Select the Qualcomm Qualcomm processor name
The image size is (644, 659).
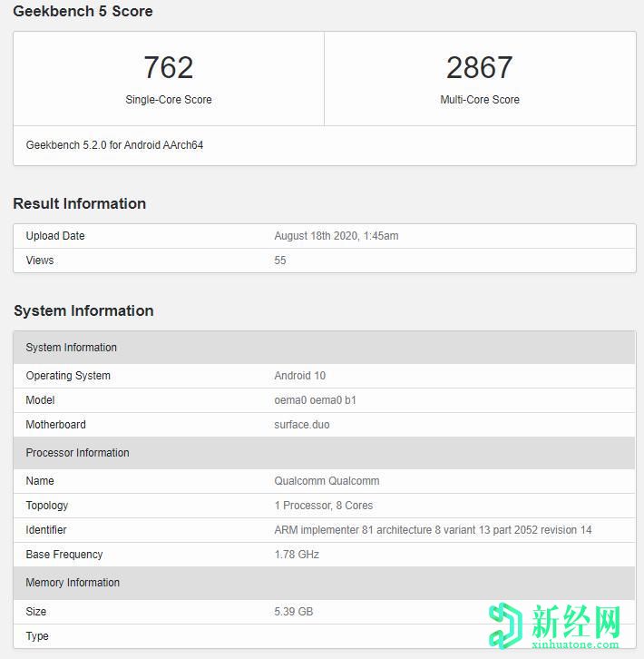click(327, 481)
